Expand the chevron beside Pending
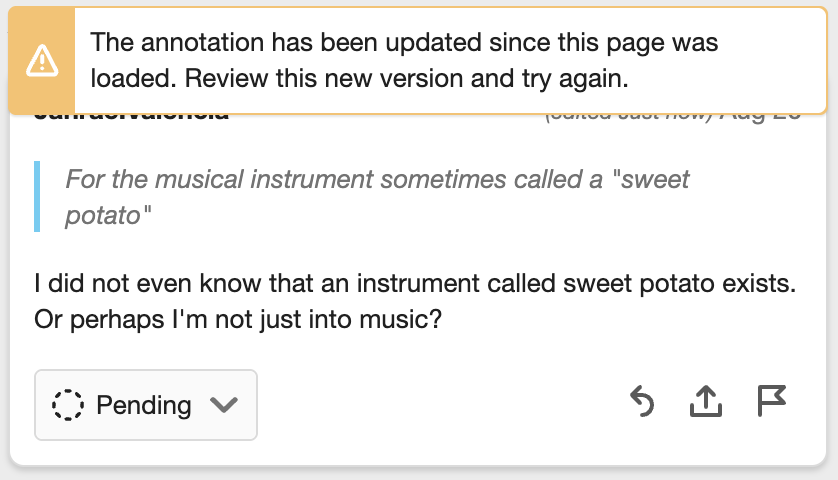This screenshot has height=480, width=838. (224, 405)
